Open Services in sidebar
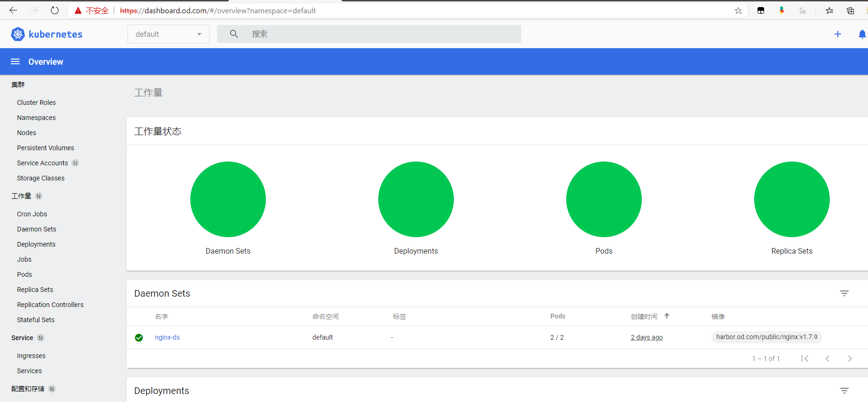The image size is (868, 402). coord(29,371)
